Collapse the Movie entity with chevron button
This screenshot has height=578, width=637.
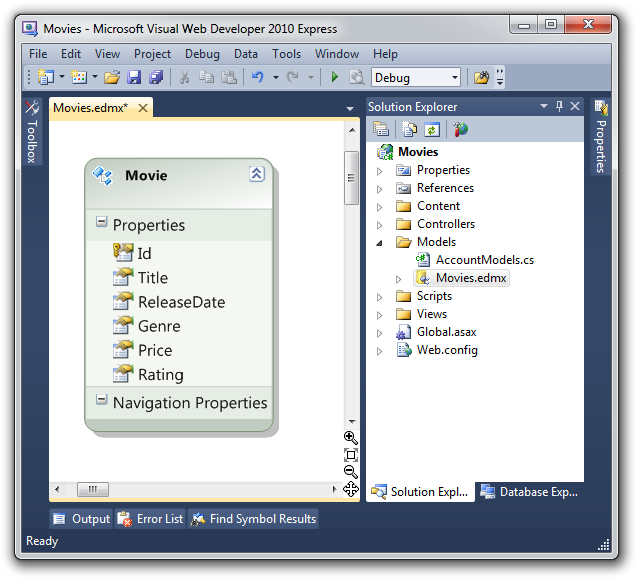[256, 174]
